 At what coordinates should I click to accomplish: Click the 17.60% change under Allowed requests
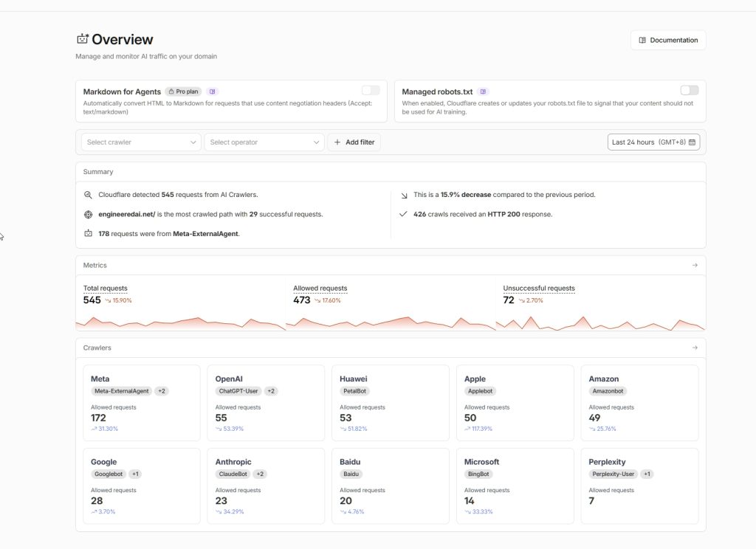click(328, 300)
